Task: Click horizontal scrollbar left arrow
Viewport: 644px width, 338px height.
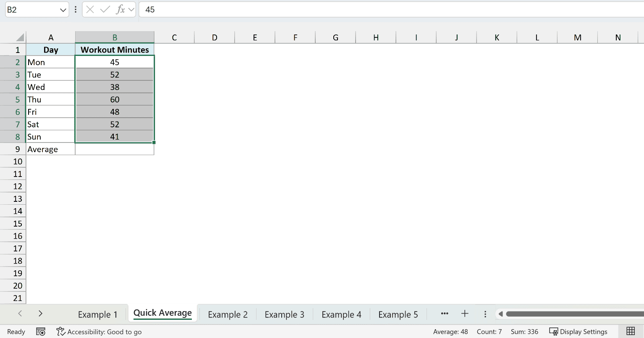Action: 500,314
